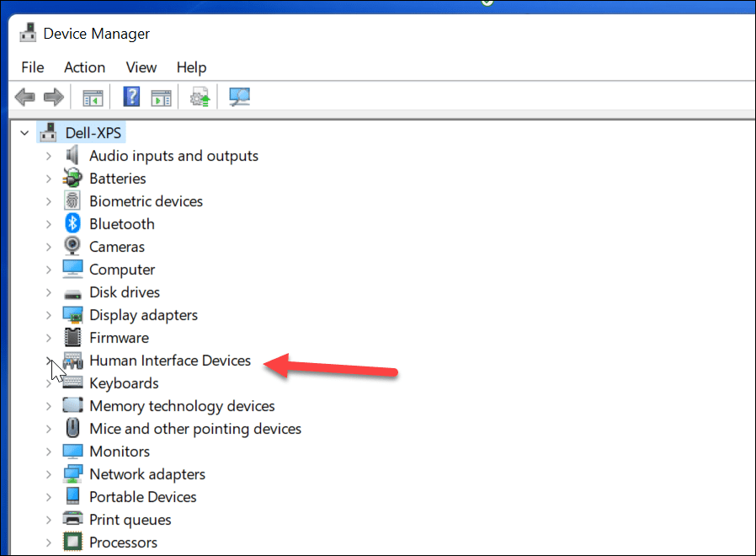Click the Show/Hide Console Tree icon

point(93,96)
